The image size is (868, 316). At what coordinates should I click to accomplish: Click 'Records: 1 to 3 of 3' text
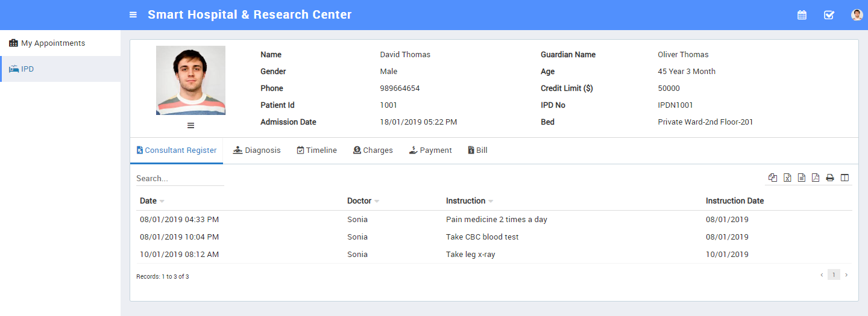point(163,277)
